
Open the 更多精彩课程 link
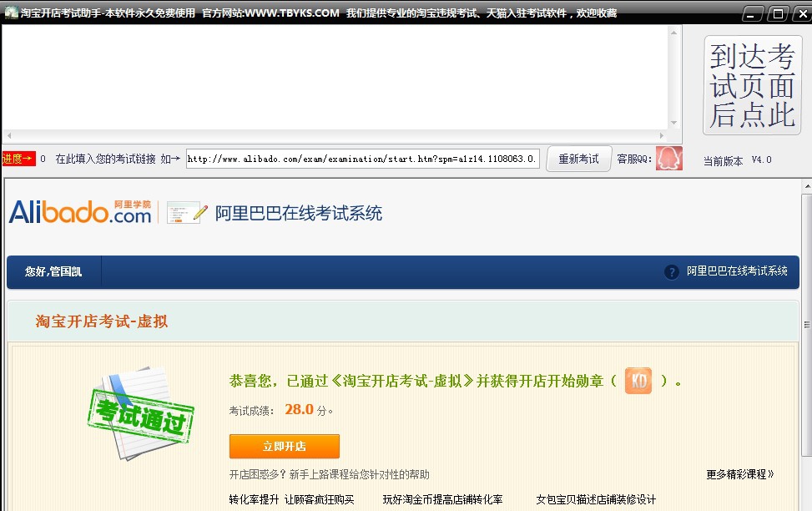click(740, 474)
